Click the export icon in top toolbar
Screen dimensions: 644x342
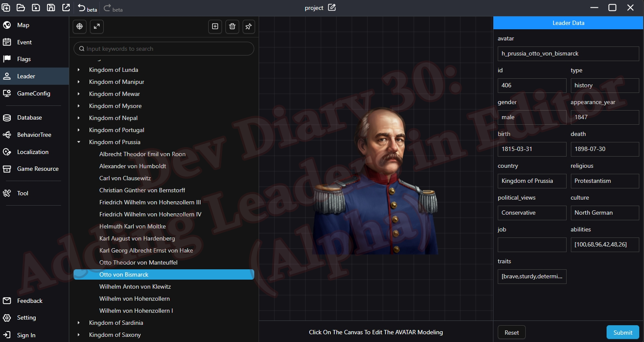pyautogui.click(x=66, y=8)
